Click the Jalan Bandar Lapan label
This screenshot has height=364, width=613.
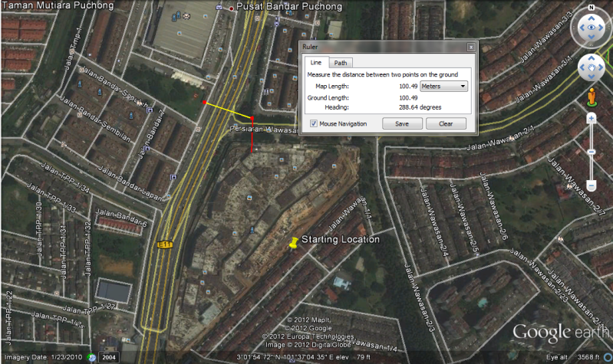(130, 183)
